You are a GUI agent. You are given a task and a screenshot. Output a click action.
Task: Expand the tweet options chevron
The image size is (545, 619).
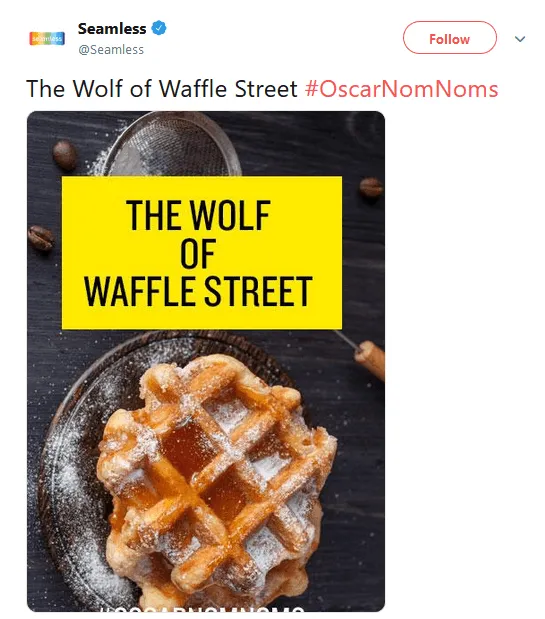pyautogui.click(x=520, y=39)
